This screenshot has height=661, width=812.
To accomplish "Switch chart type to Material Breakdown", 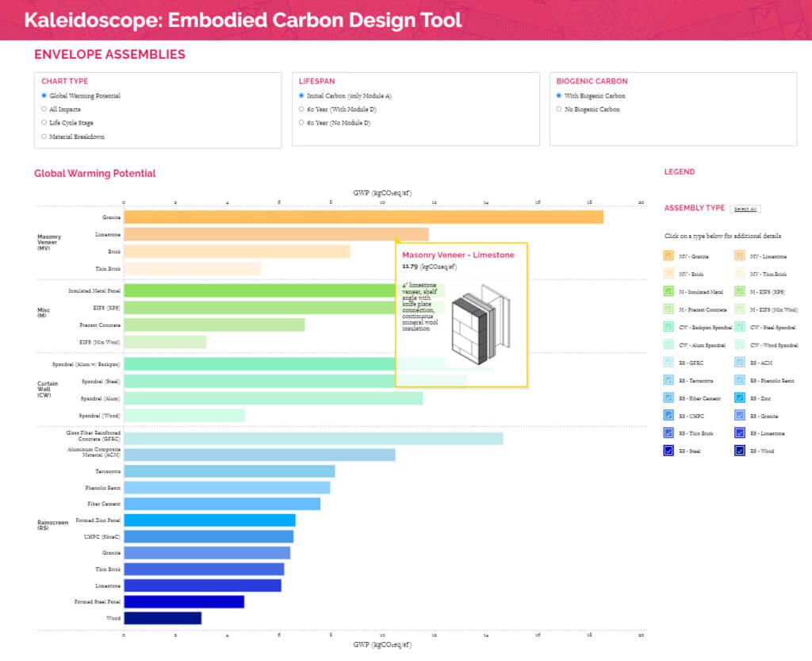I will (44, 136).
